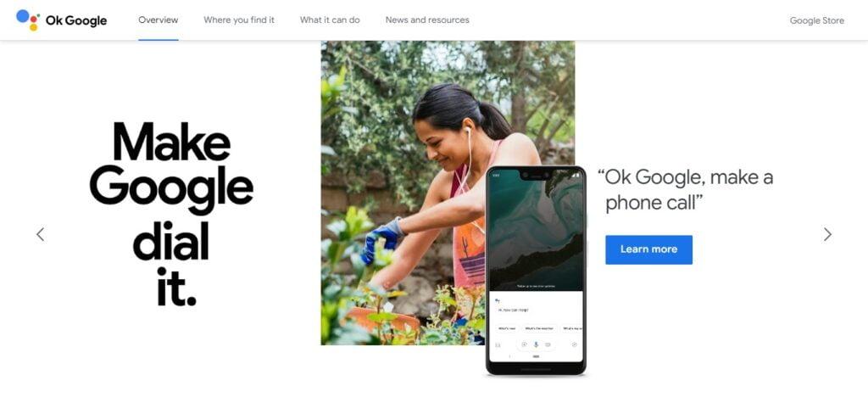Open the What it can do section

[330, 20]
